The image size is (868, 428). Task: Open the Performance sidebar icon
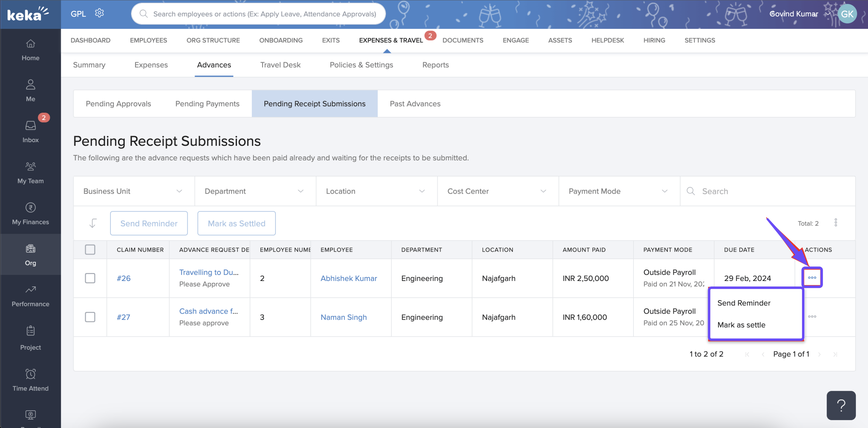coord(30,290)
